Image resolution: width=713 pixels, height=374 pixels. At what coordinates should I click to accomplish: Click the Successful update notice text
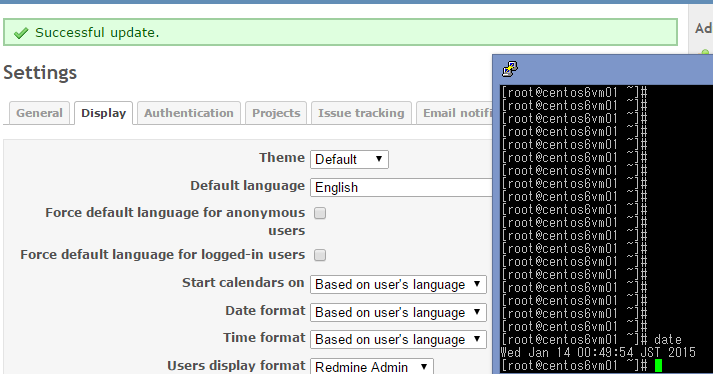97,33
